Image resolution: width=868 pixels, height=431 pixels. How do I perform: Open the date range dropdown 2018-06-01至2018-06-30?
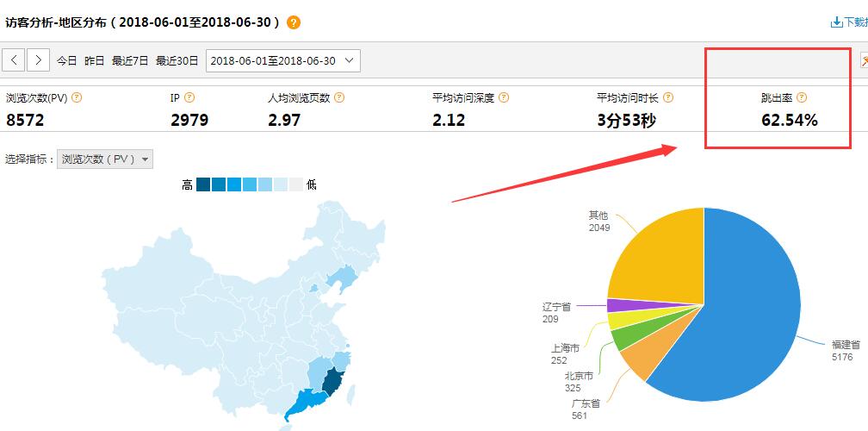(283, 60)
